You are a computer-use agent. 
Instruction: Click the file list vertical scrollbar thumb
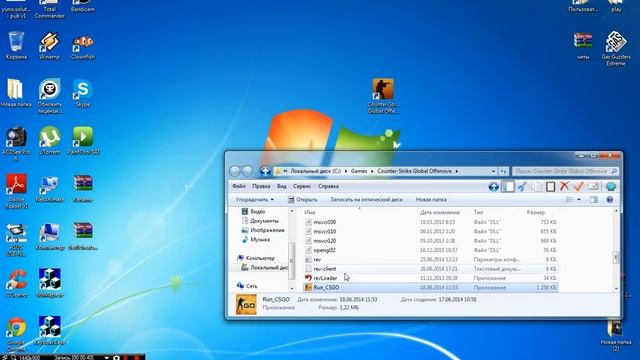(x=616, y=257)
